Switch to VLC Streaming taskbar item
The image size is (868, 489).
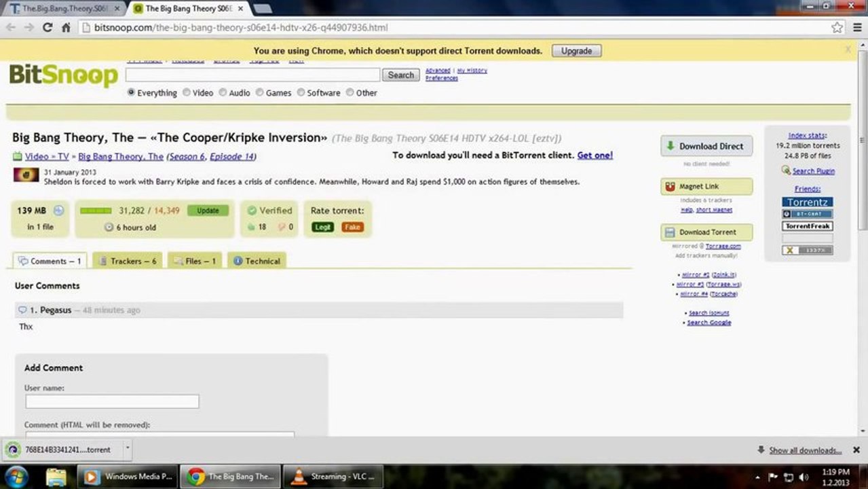[x=333, y=476]
